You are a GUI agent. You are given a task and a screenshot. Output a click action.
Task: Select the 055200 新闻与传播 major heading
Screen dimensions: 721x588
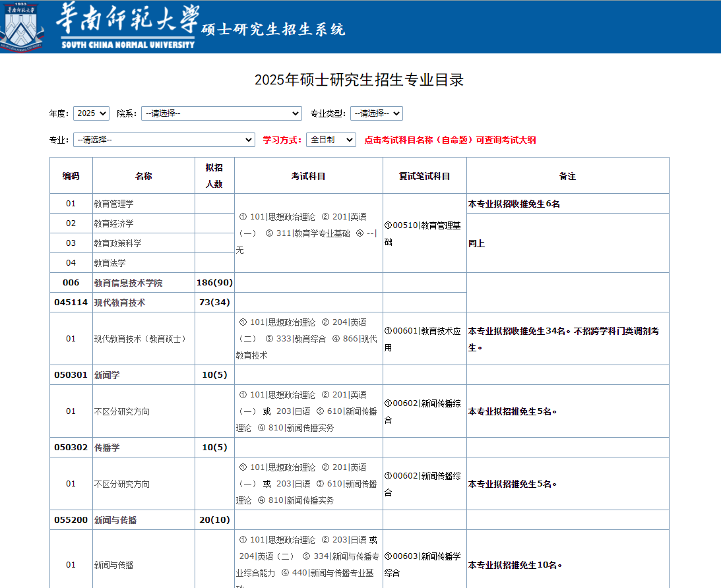115,520
